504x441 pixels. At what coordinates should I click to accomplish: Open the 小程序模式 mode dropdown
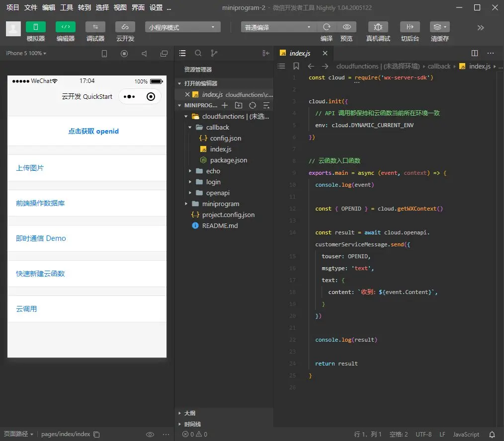coord(182,27)
